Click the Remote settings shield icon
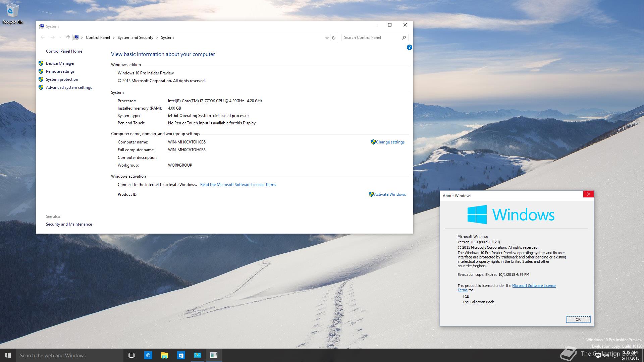Viewport: 644px width, 362px height. click(x=41, y=71)
